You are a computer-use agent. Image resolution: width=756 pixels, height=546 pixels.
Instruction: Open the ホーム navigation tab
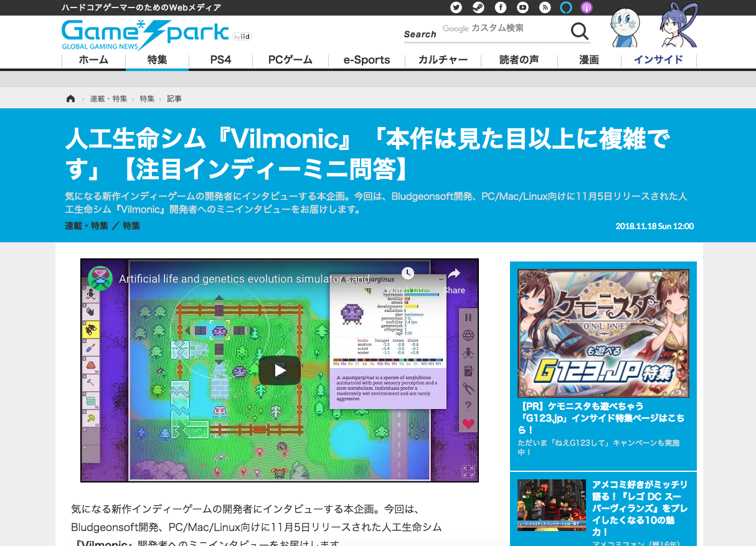[x=93, y=60]
